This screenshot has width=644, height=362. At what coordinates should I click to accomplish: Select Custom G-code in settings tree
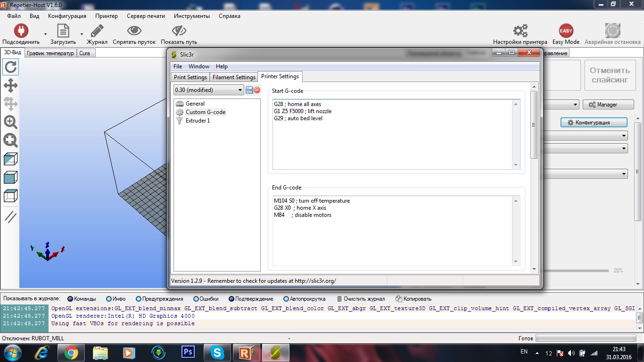[206, 112]
